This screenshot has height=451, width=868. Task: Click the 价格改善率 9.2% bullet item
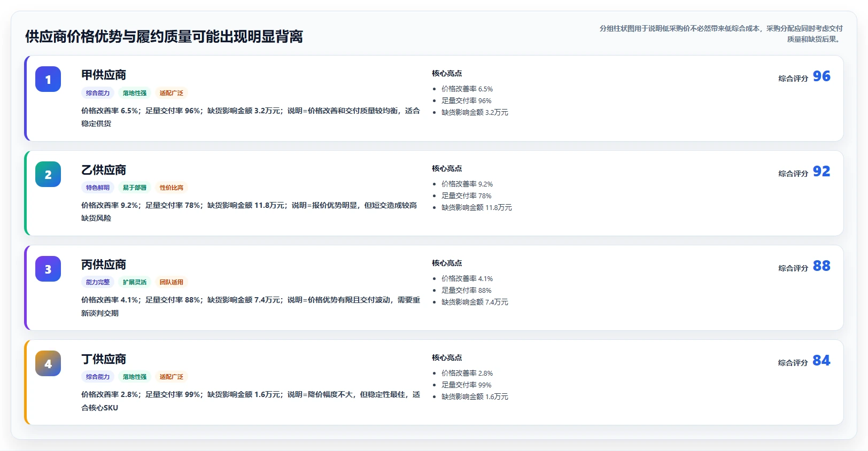click(x=467, y=184)
